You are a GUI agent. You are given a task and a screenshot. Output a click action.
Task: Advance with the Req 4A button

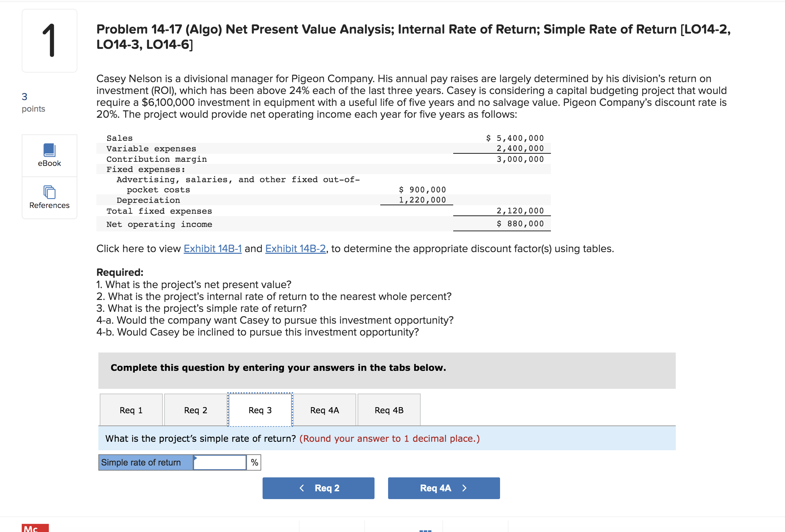point(444,488)
